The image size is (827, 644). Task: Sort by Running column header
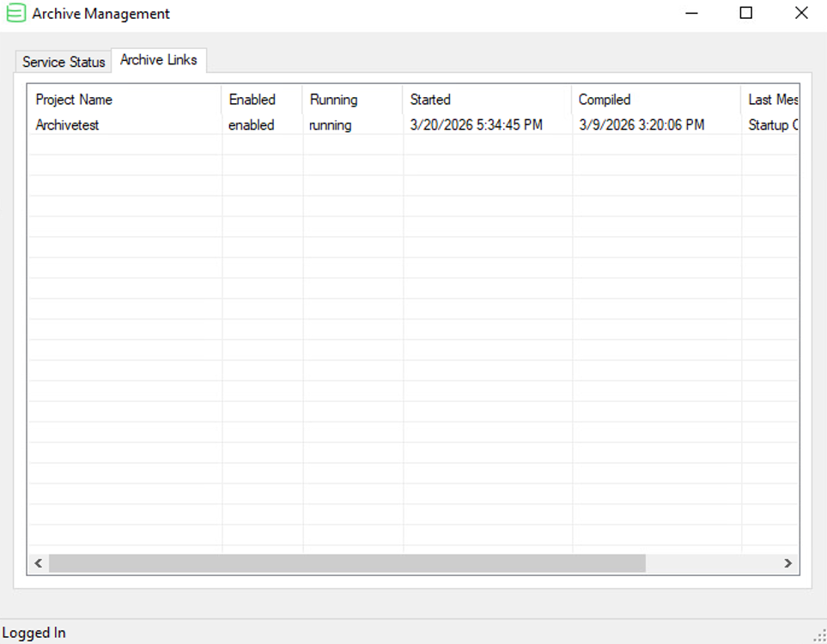click(353, 100)
